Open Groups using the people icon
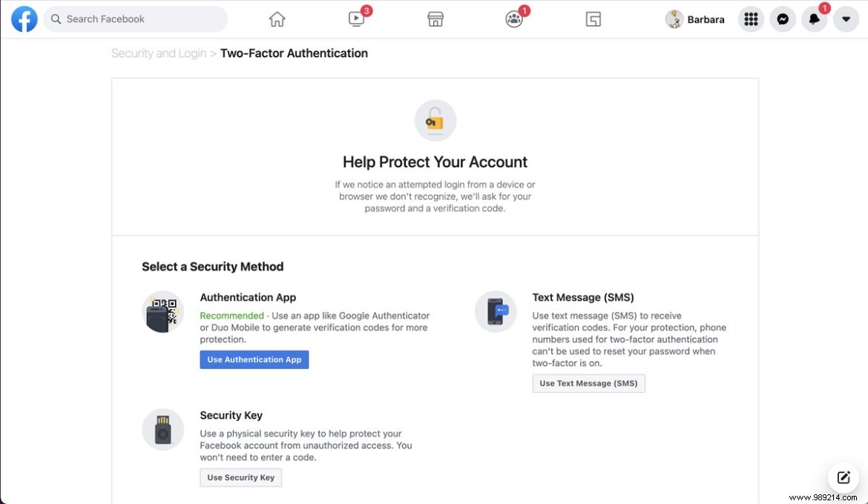The width and height of the screenshot is (868, 504). tap(514, 19)
